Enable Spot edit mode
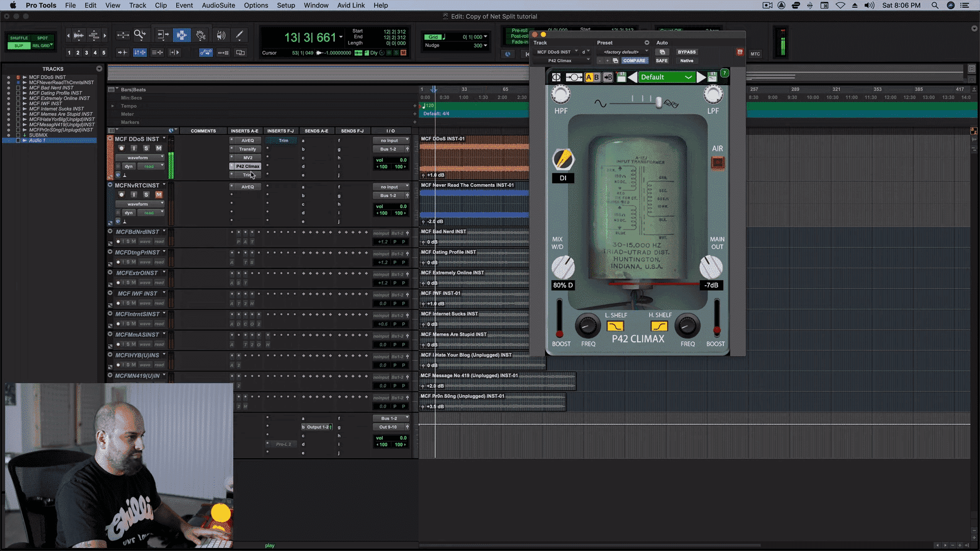The image size is (980, 551). point(42,38)
